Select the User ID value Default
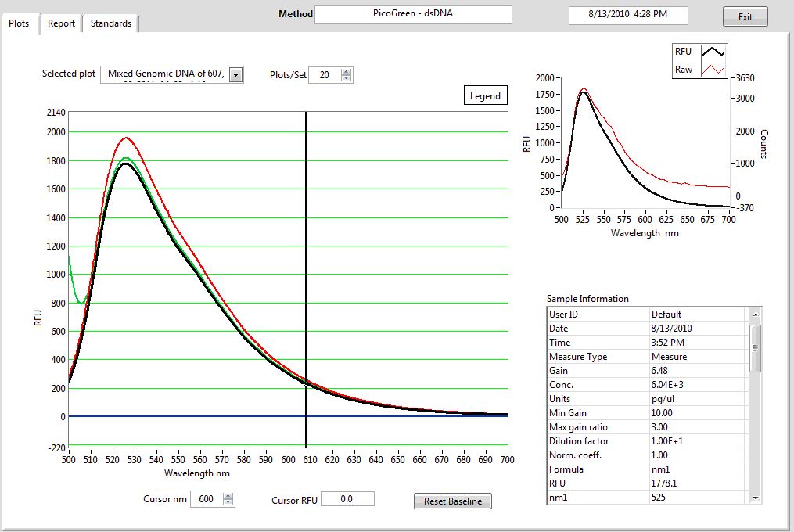 coord(666,315)
